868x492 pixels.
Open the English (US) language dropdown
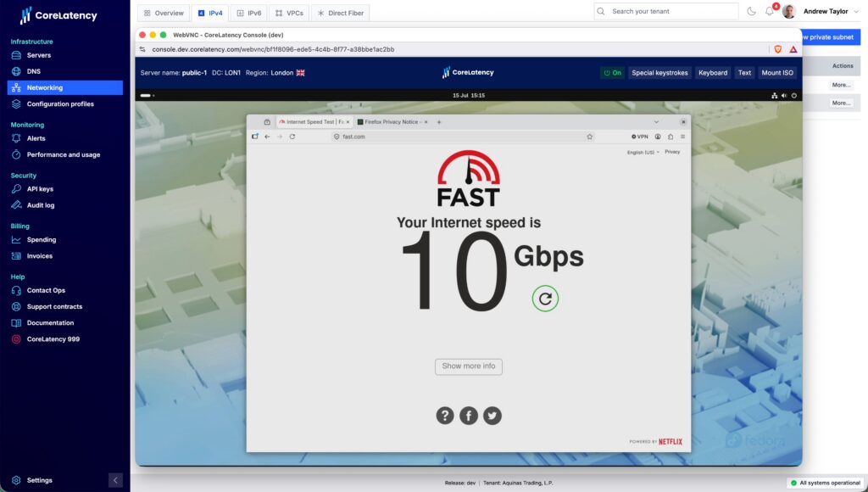tap(643, 152)
